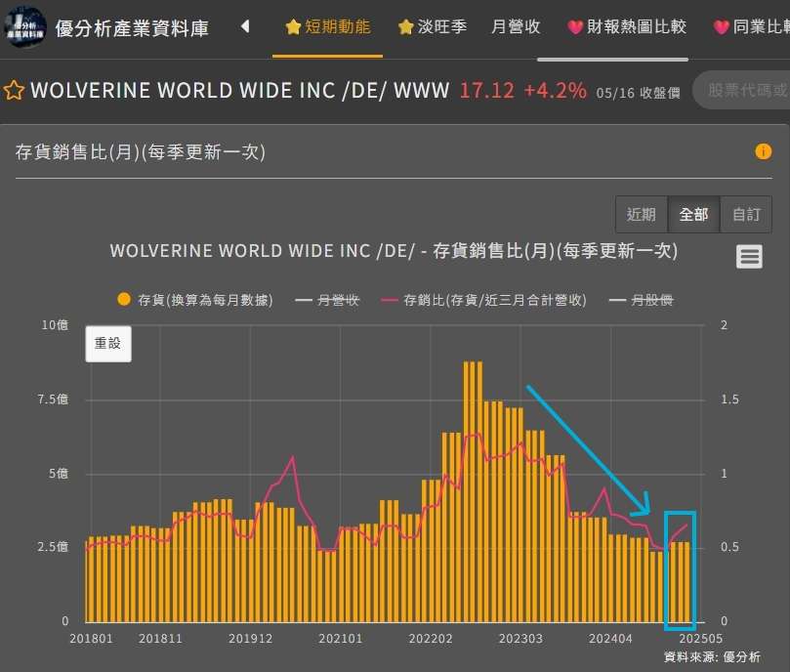
Task: Favorite WWW stock with the star outline
Action: 14,90
